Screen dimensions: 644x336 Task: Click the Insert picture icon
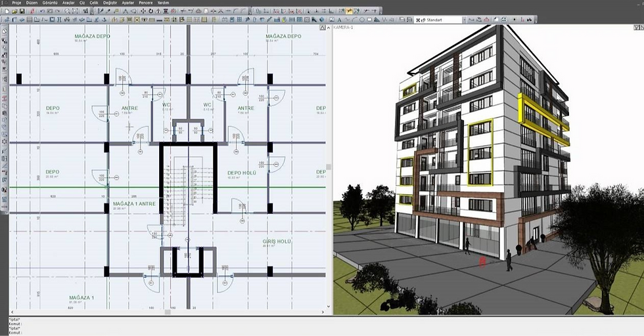click(333, 20)
